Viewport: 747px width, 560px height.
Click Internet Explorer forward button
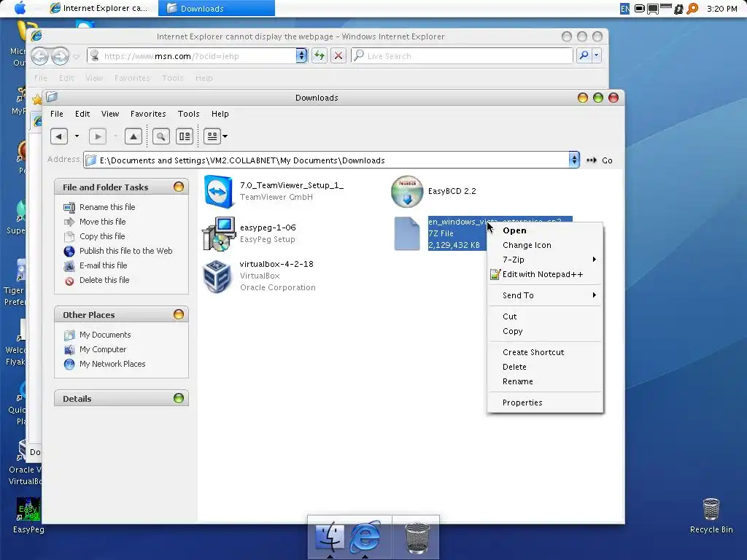[60, 56]
